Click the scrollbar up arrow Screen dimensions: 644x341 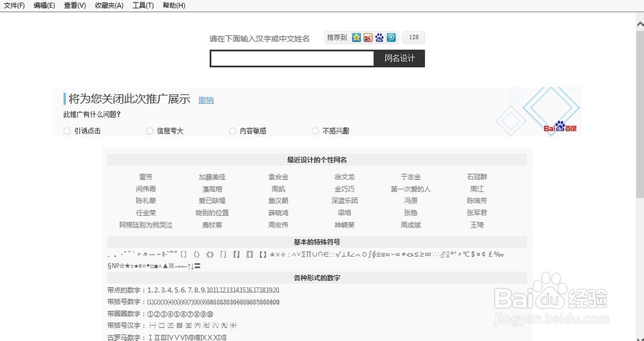pyautogui.click(x=640, y=24)
